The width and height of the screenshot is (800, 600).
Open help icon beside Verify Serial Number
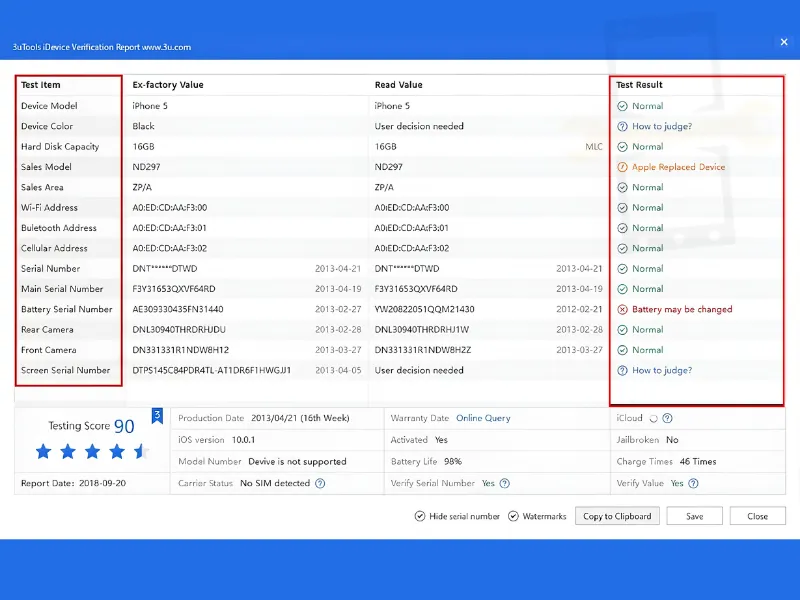click(x=505, y=483)
